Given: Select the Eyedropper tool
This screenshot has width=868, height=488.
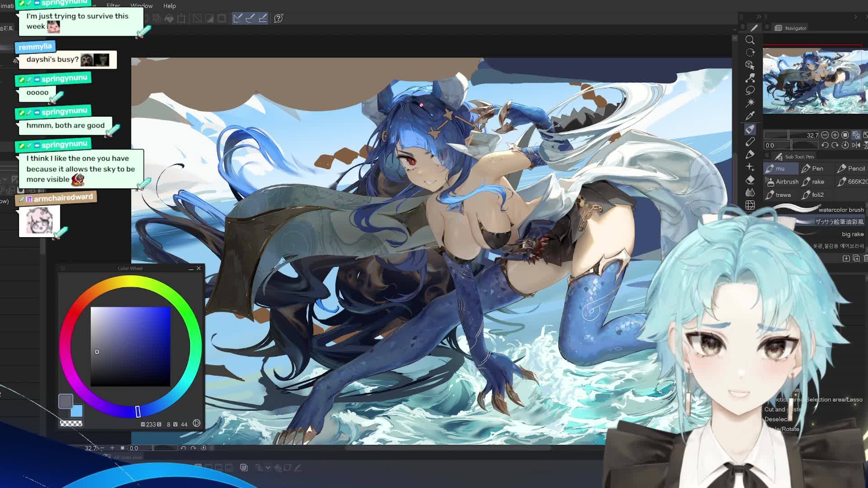Looking at the screenshot, I should (750, 116).
